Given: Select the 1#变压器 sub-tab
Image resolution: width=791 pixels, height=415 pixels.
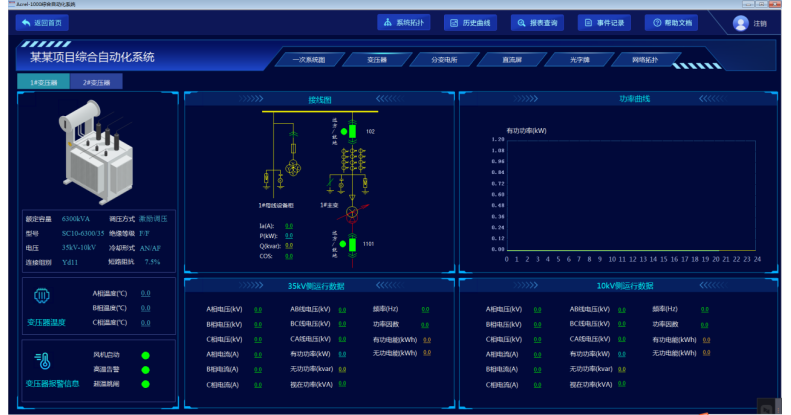Looking at the screenshot, I should pos(43,82).
